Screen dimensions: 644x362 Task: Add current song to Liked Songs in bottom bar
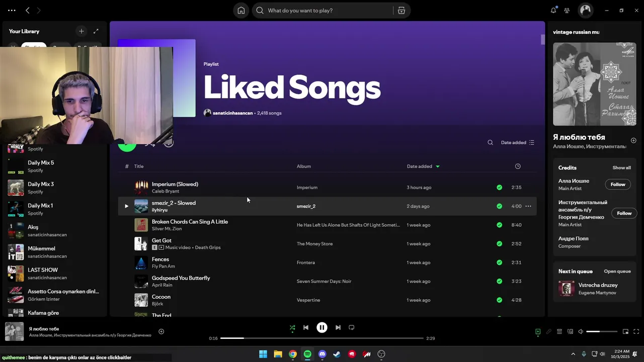pos(162,331)
